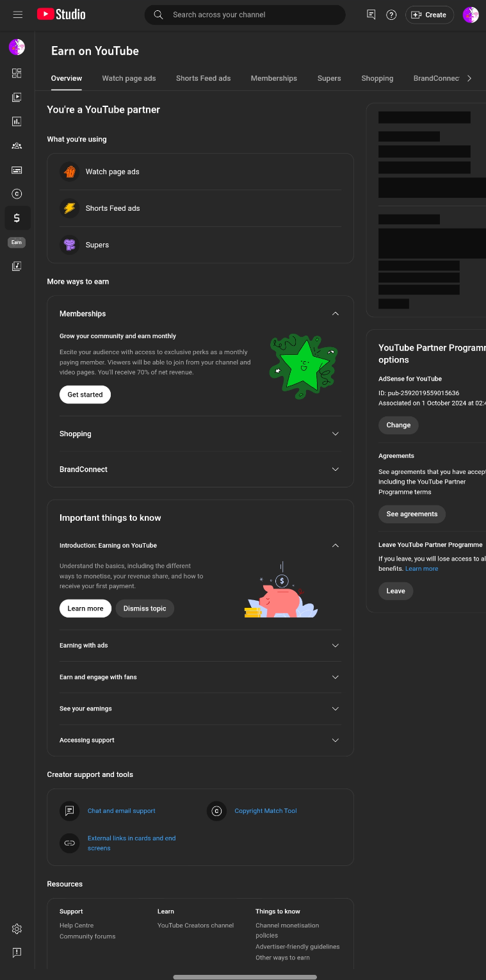The width and height of the screenshot is (486, 980).
Task: Expand Earn and engage with fans topic
Action: [335, 677]
